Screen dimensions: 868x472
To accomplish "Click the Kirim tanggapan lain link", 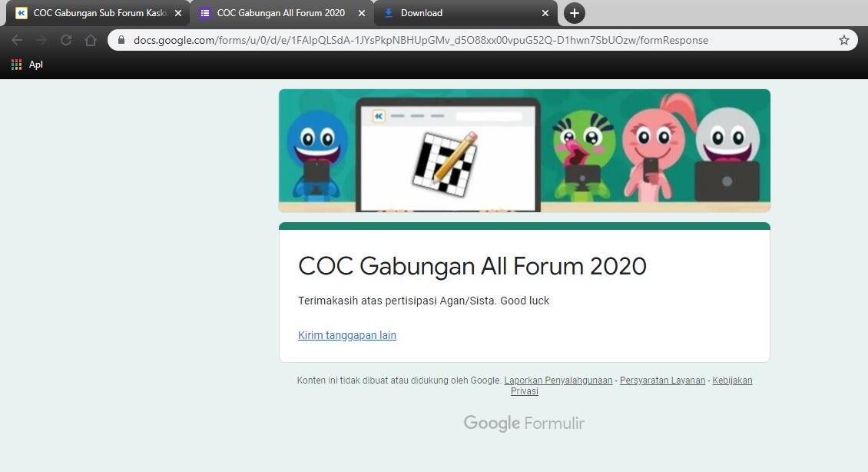I will (x=347, y=335).
